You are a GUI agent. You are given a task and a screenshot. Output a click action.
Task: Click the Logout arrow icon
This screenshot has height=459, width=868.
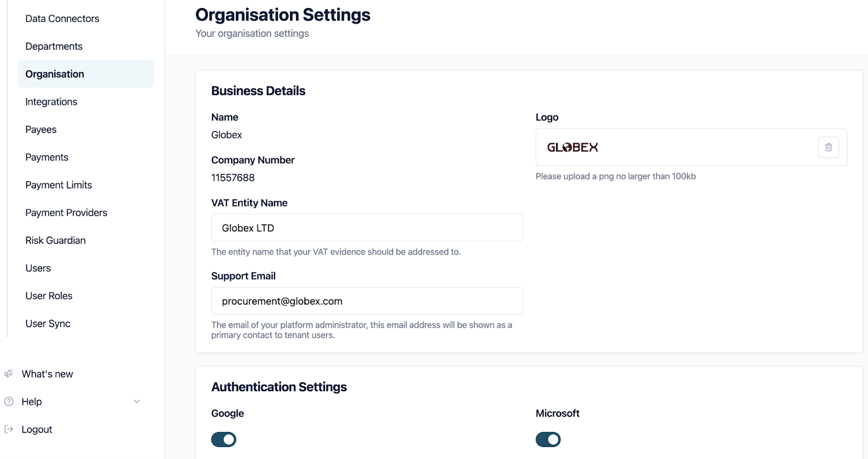(9, 429)
